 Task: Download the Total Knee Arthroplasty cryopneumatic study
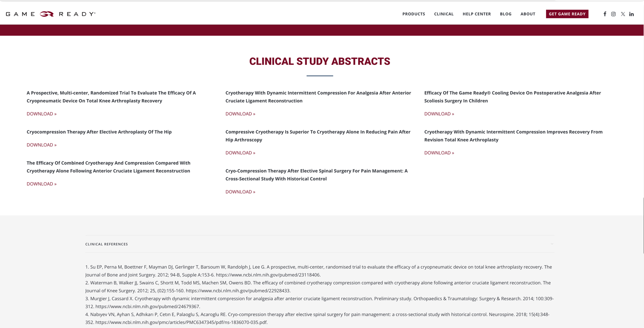tap(42, 114)
